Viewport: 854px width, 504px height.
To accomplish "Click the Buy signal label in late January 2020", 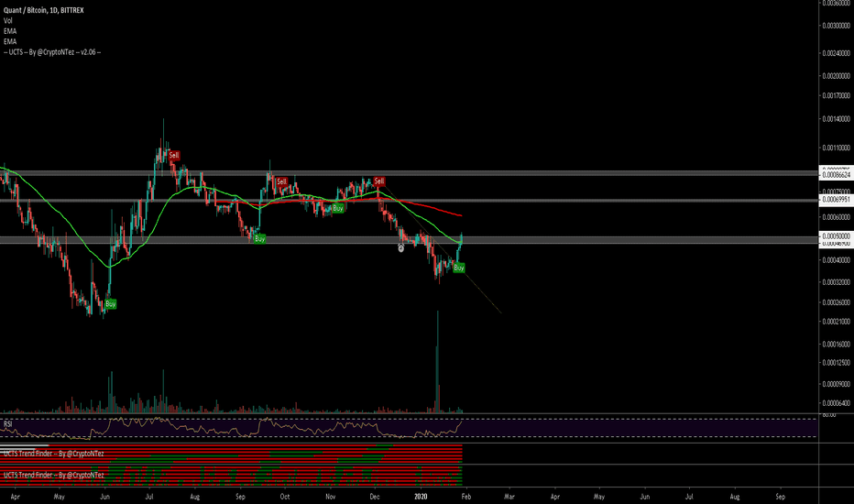I will pos(458,268).
